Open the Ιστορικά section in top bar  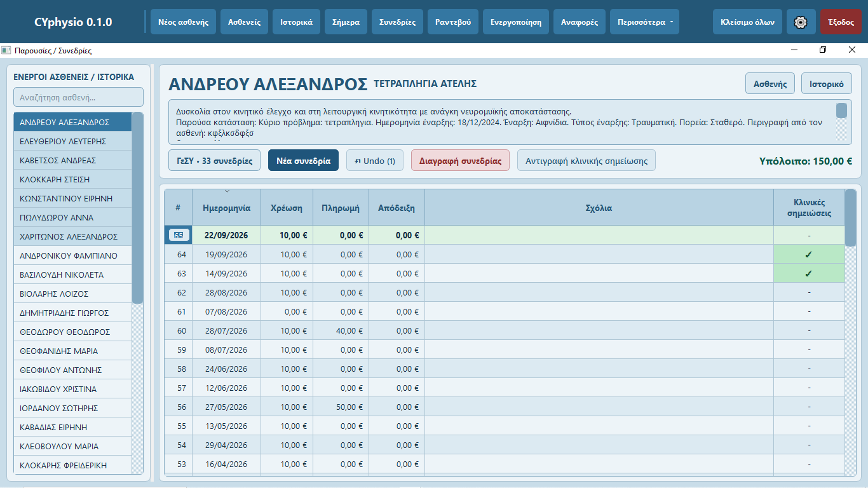coord(296,22)
